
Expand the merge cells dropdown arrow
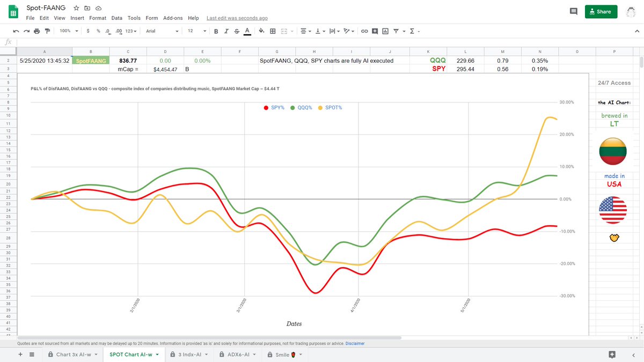[291, 31]
